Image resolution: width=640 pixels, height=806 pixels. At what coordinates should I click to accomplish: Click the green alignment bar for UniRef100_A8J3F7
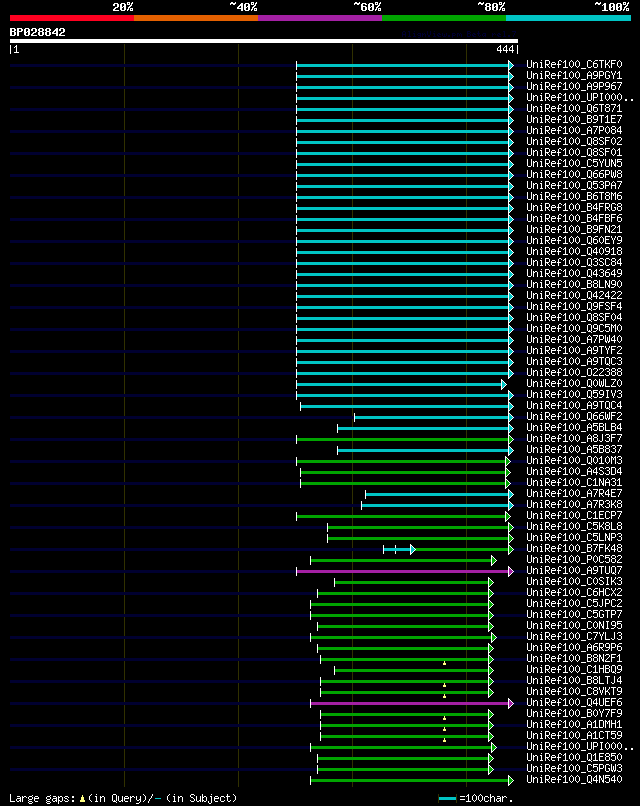(x=403, y=439)
